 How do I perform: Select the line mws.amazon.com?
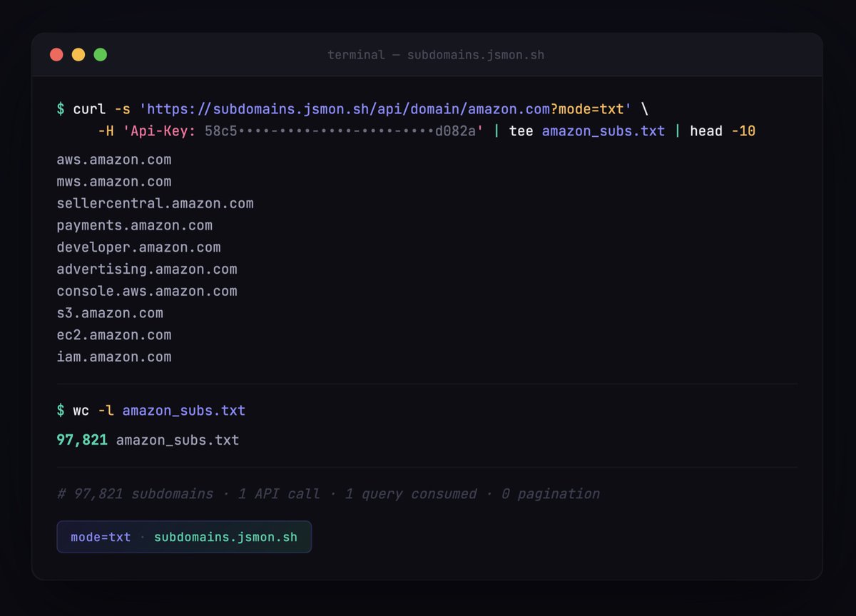[x=114, y=182]
